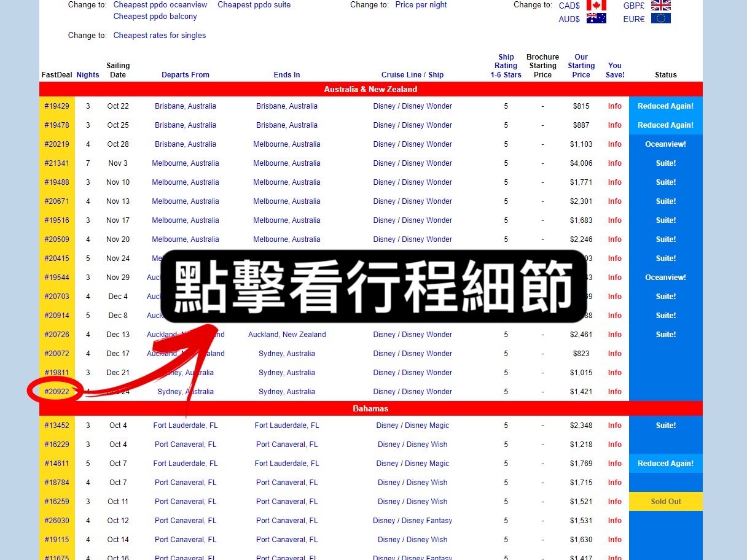
Task: Switch prices to AUD$ currency
Action: coord(569,19)
